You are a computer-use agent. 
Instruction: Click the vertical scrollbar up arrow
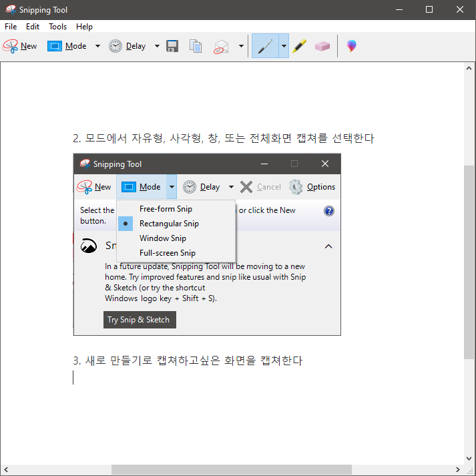469,69
